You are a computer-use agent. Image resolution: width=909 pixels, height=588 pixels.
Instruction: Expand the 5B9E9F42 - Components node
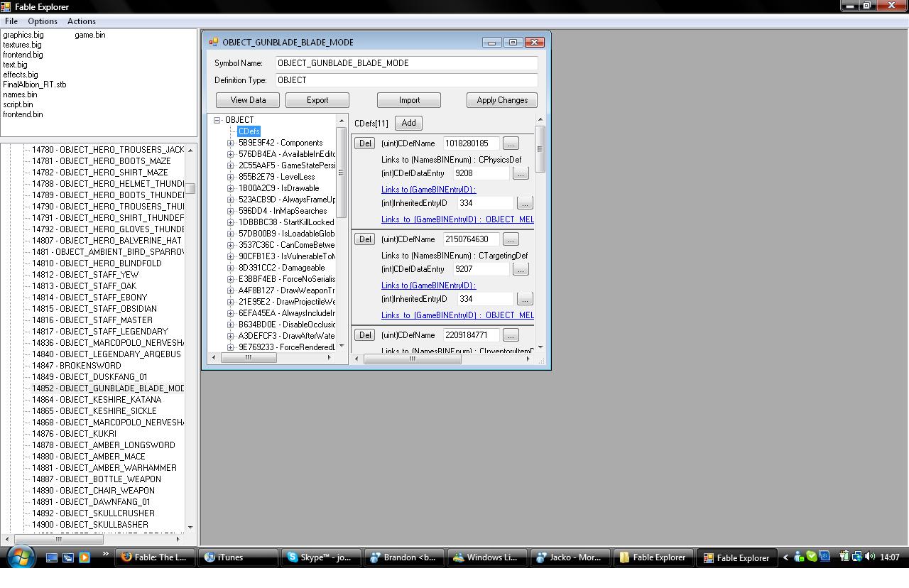pos(230,143)
